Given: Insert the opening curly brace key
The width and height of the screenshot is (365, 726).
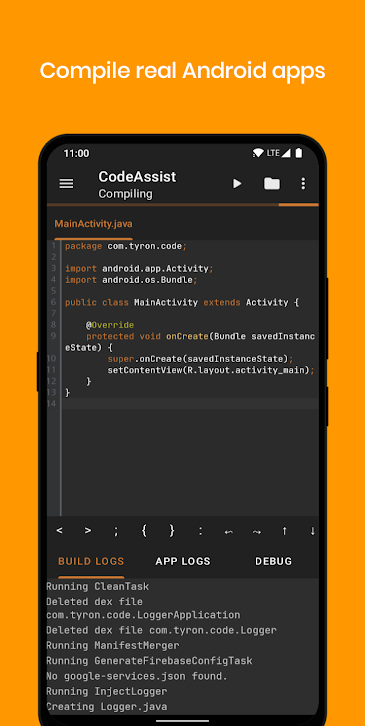Looking at the screenshot, I should (x=144, y=531).
